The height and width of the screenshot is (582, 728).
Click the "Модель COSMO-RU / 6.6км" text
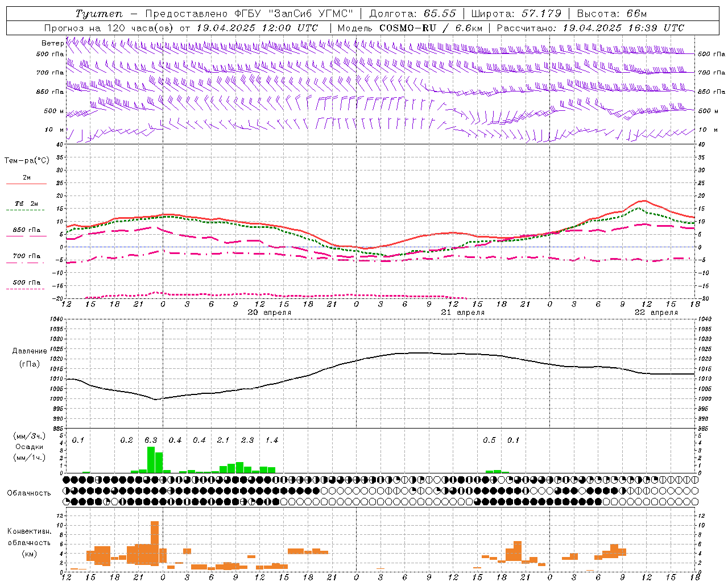[x=410, y=28]
